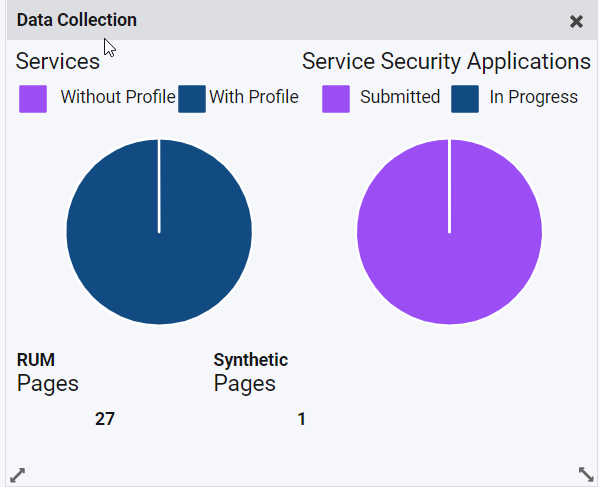
Task: Click the Synthetic Pages count 1
Action: point(301,419)
